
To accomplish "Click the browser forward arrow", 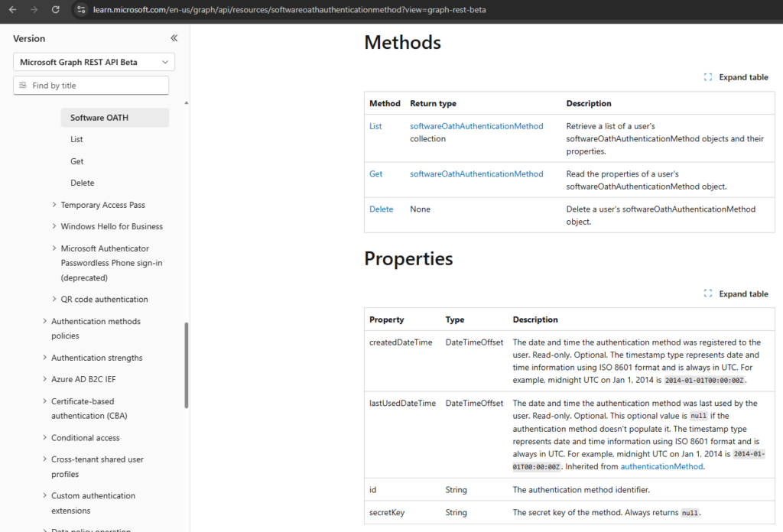I will pyautogui.click(x=34, y=9).
